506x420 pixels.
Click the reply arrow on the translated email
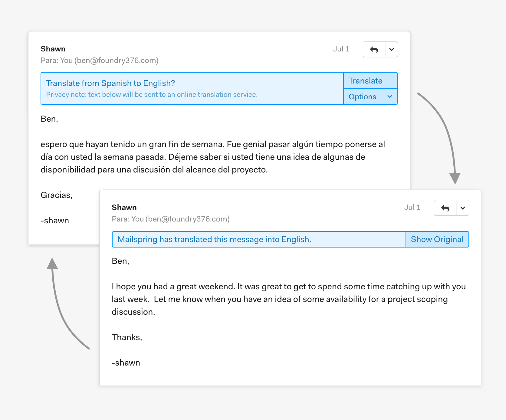coord(445,208)
